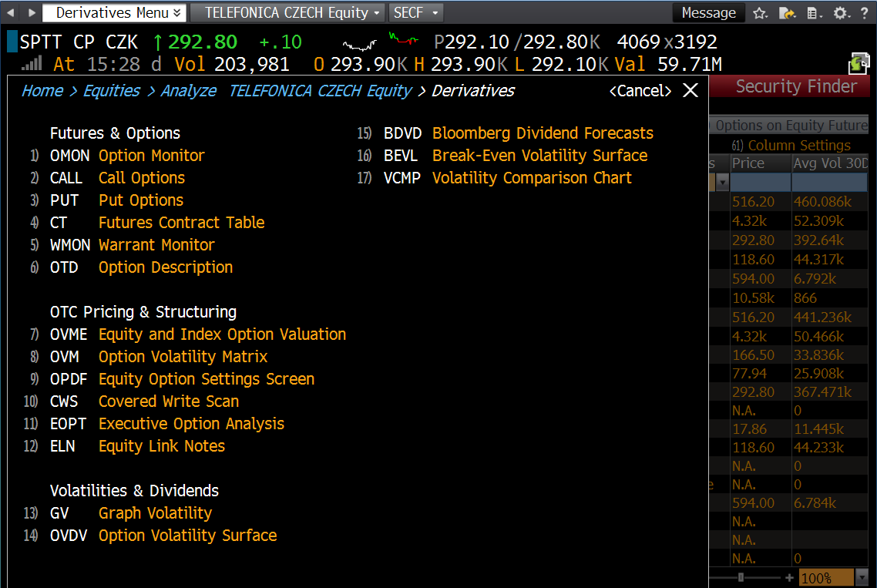Click the 100% zoom value field
This screenshot has width=877, height=588.
(x=826, y=578)
